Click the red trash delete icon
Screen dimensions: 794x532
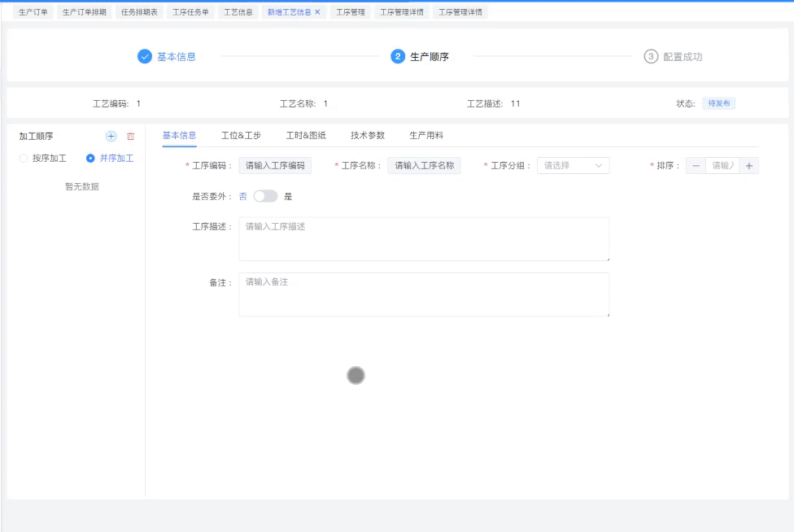point(130,137)
